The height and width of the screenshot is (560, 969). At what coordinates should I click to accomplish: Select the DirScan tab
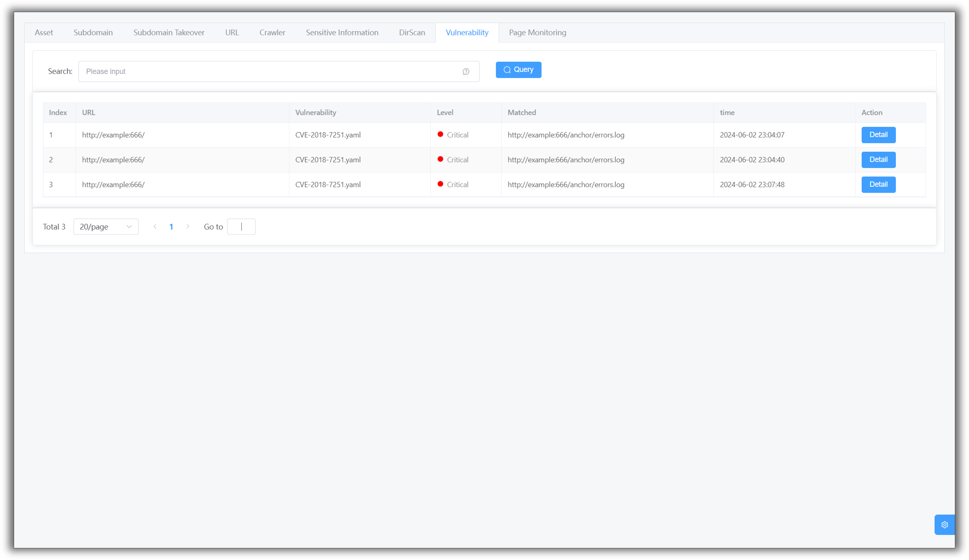point(412,33)
